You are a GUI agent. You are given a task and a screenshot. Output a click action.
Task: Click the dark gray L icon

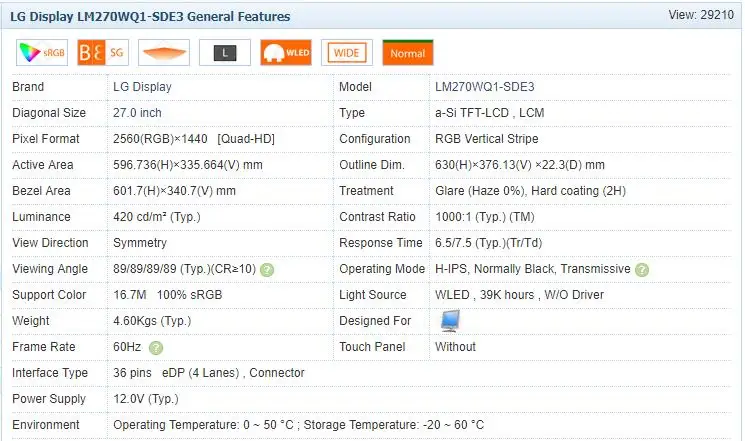click(x=225, y=53)
